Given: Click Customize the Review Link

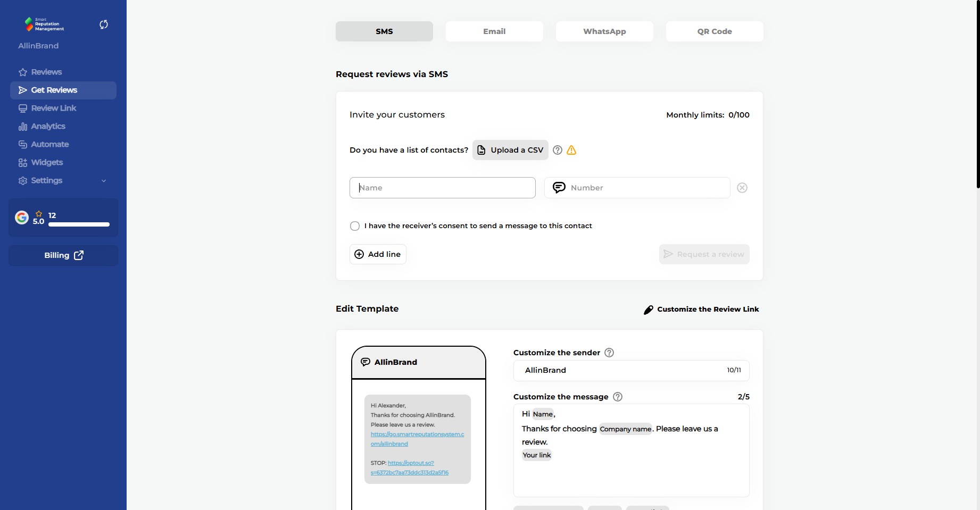Looking at the screenshot, I should [701, 310].
